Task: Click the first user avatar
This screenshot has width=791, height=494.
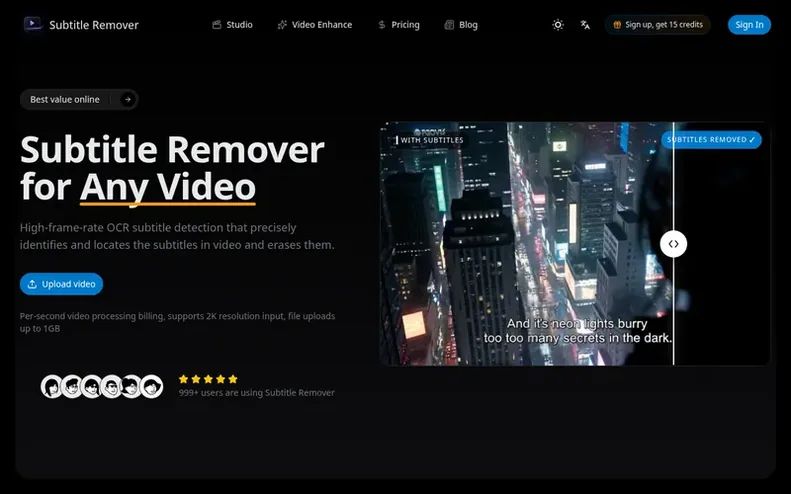Action: [51, 387]
